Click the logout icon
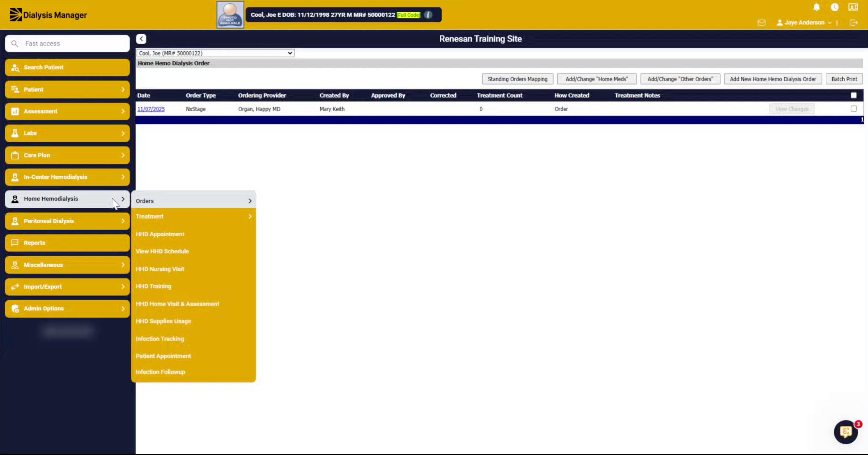The image size is (868, 455). 854,22
